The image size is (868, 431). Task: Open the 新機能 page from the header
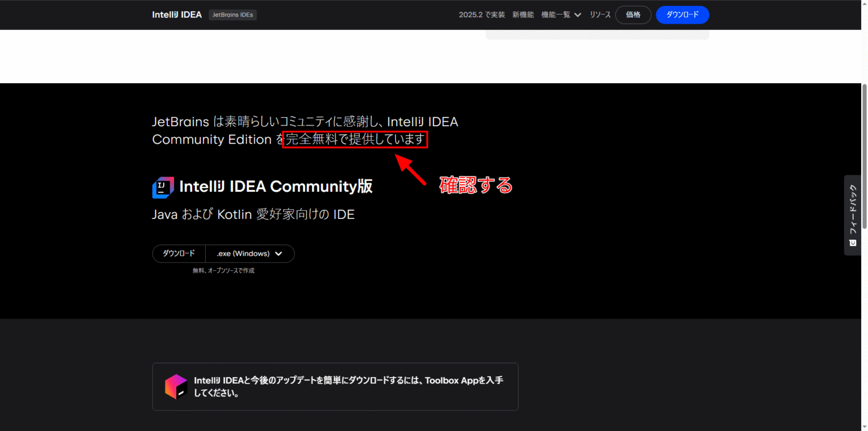pyautogui.click(x=523, y=15)
